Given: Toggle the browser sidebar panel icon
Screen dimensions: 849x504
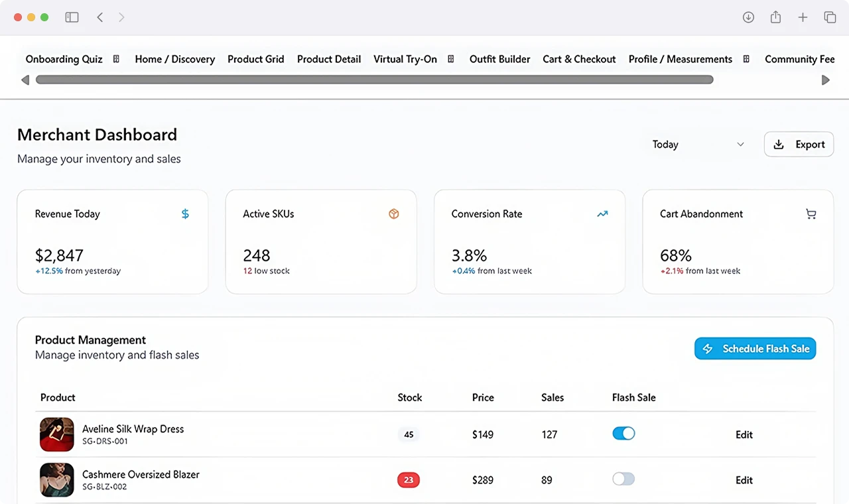Looking at the screenshot, I should click(72, 17).
